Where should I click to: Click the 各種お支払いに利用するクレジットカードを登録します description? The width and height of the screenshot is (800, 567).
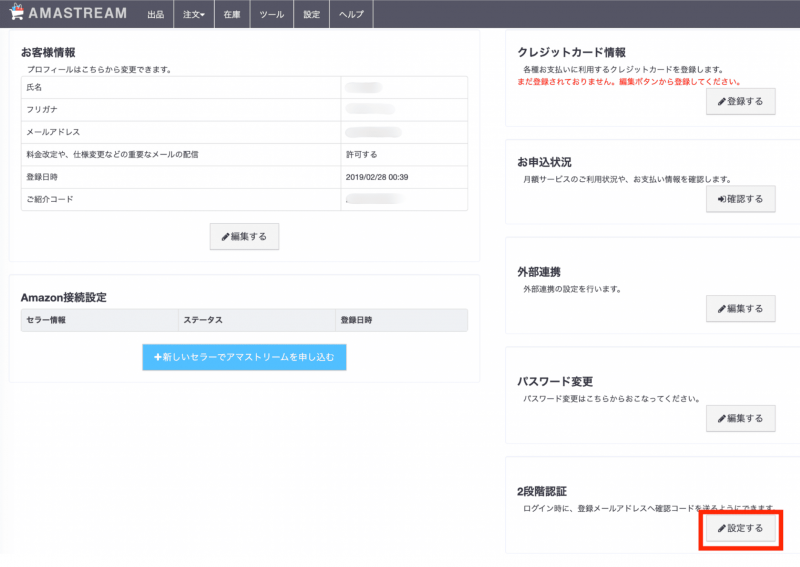click(623, 69)
